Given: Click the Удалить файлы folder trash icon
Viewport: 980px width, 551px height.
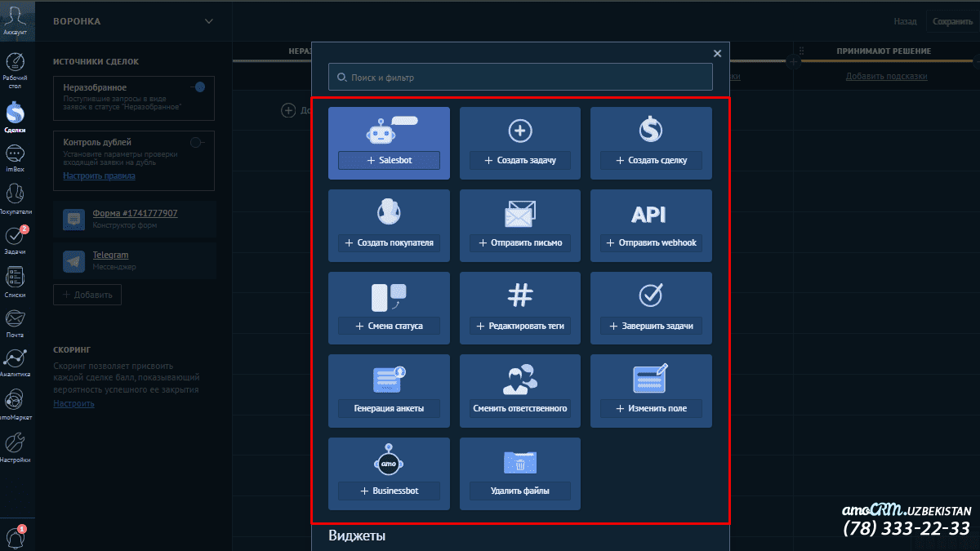Looking at the screenshot, I should (x=520, y=462).
